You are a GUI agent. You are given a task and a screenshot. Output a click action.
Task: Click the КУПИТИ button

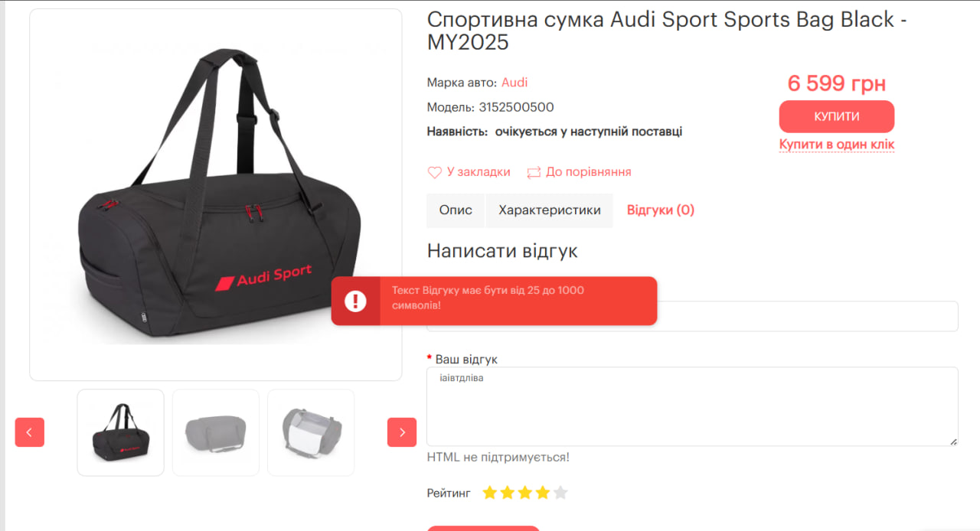[x=837, y=116]
